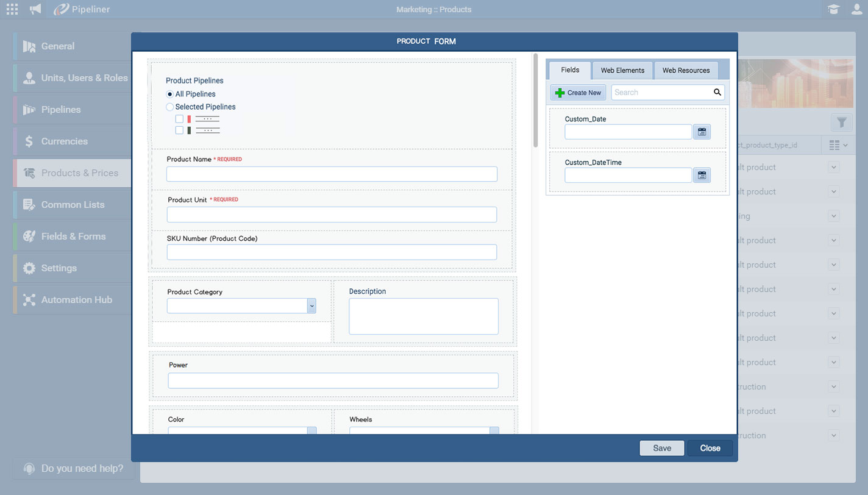Click the calendar icon beside Custom_Date
868x495 pixels.
coord(702,132)
